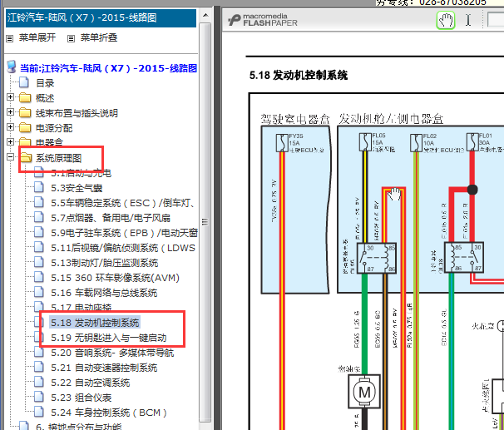Click the 江铃汽车-陆风(X7)-2015-线路图 header bar

click(x=101, y=18)
